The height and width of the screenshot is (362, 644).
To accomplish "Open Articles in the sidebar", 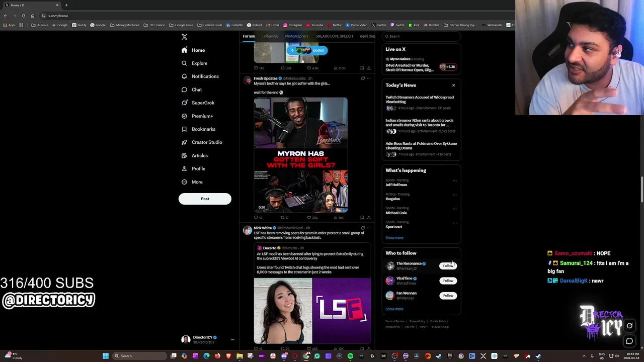I will 195,155.
